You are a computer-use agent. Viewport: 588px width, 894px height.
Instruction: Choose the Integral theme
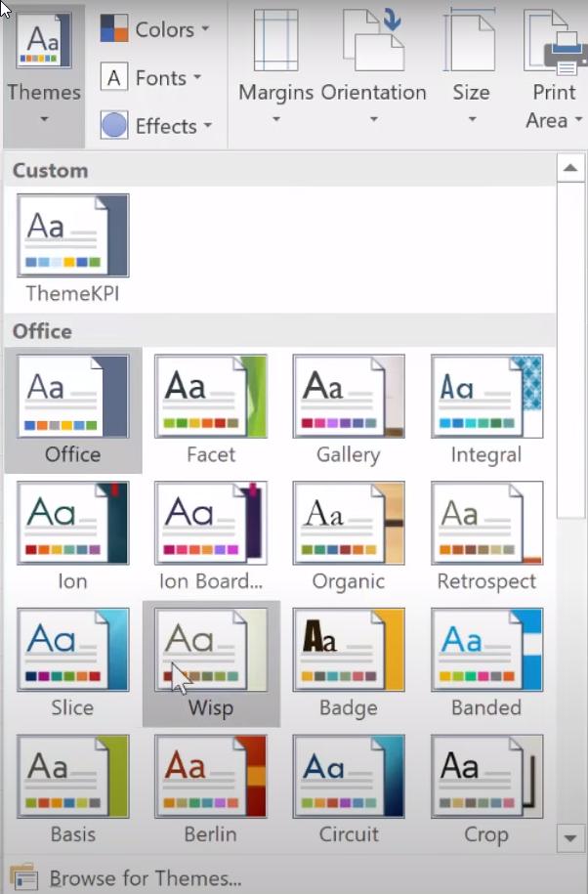pyautogui.click(x=486, y=410)
